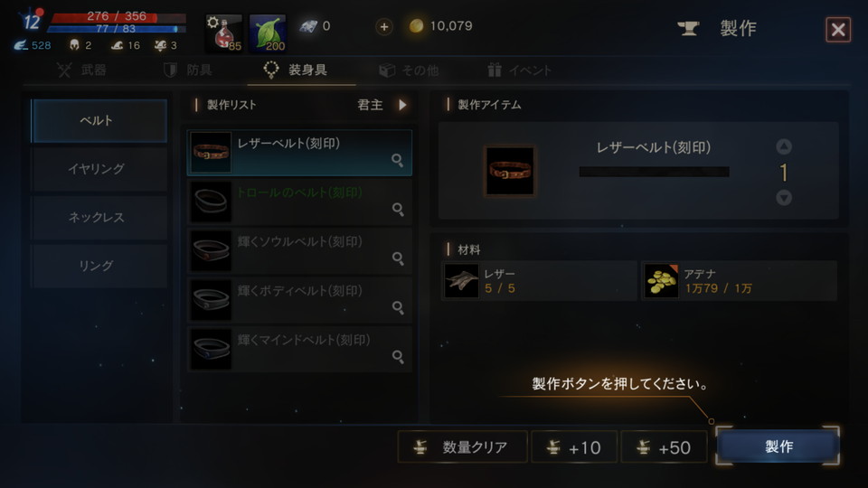Inspect レザーベルト(刻印) with its magnifier icon
868x488 pixels.
(x=398, y=161)
